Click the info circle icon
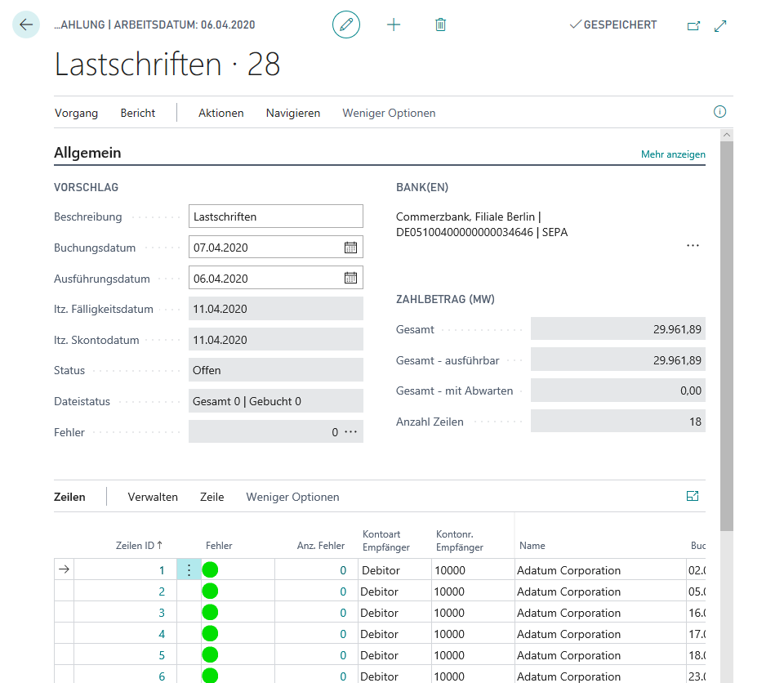This screenshot has width=784, height=683. pyautogui.click(x=719, y=112)
